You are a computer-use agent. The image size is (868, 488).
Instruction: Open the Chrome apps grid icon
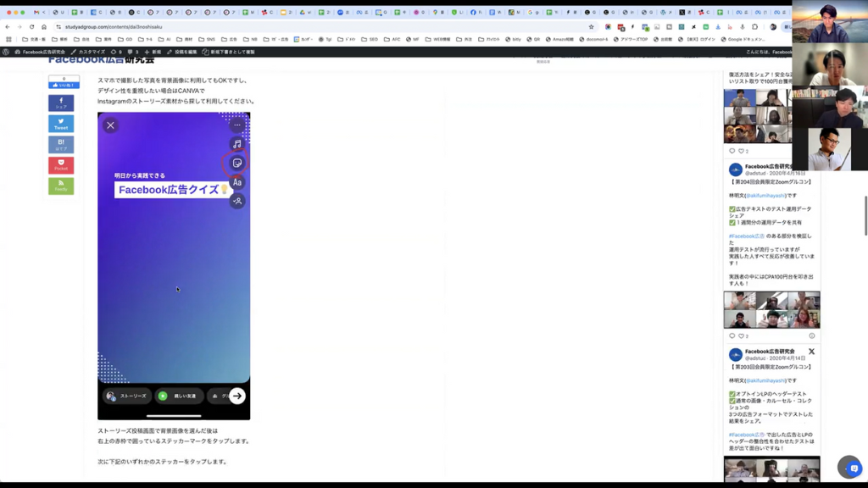tap(8, 39)
